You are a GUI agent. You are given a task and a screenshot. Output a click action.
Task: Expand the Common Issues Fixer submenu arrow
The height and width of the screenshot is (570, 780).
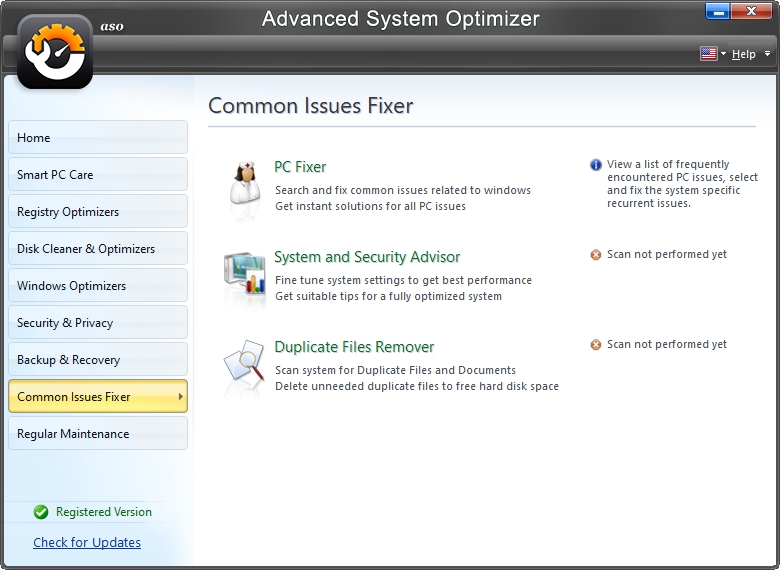pos(180,397)
